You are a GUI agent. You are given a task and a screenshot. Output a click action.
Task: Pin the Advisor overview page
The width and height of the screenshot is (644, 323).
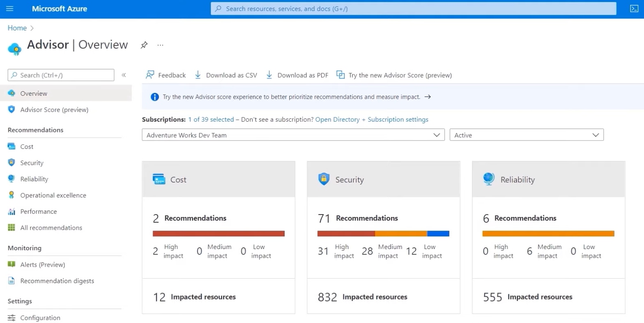(144, 45)
